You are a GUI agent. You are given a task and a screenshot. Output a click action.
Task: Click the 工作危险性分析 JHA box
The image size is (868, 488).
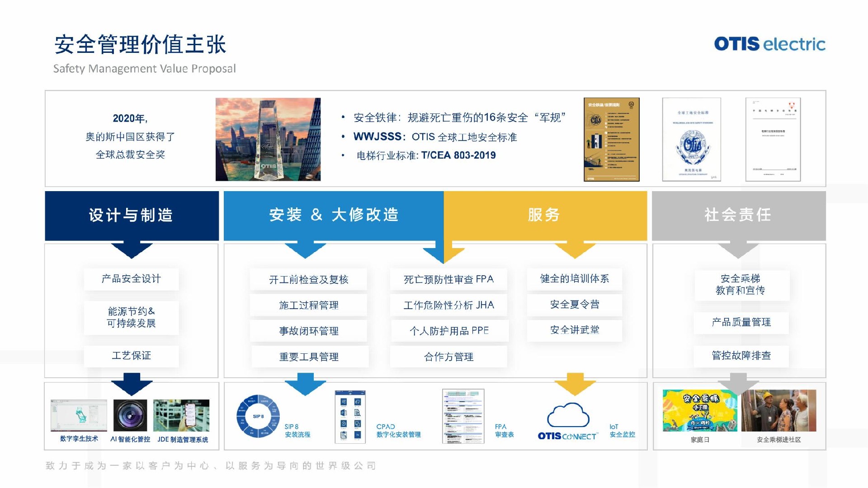tap(448, 305)
